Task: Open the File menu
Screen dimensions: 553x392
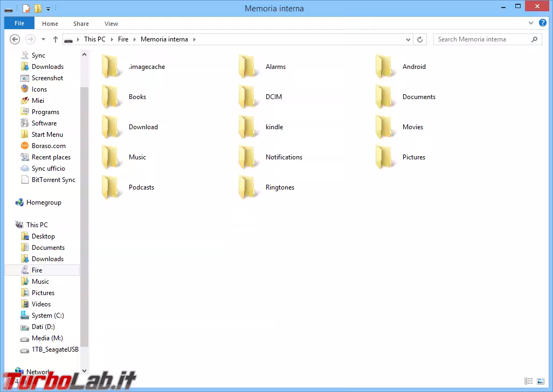Action: click(19, 23)
